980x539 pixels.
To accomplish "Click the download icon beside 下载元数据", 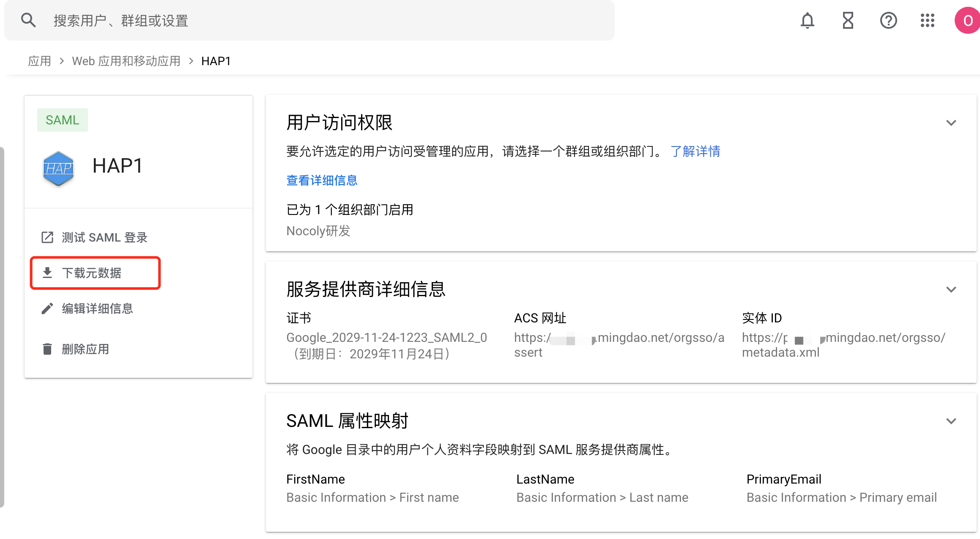I will (x=47, y=273).
